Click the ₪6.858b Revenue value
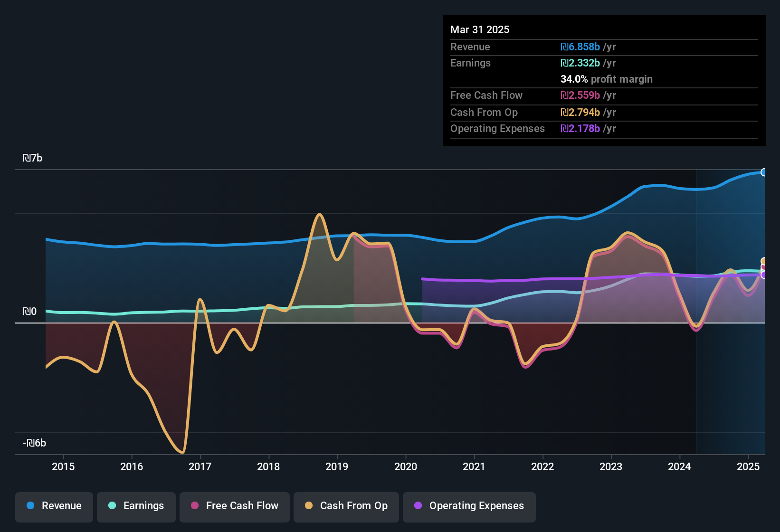The width and height of the screenshot is (780, 532). tap(580, 47)
